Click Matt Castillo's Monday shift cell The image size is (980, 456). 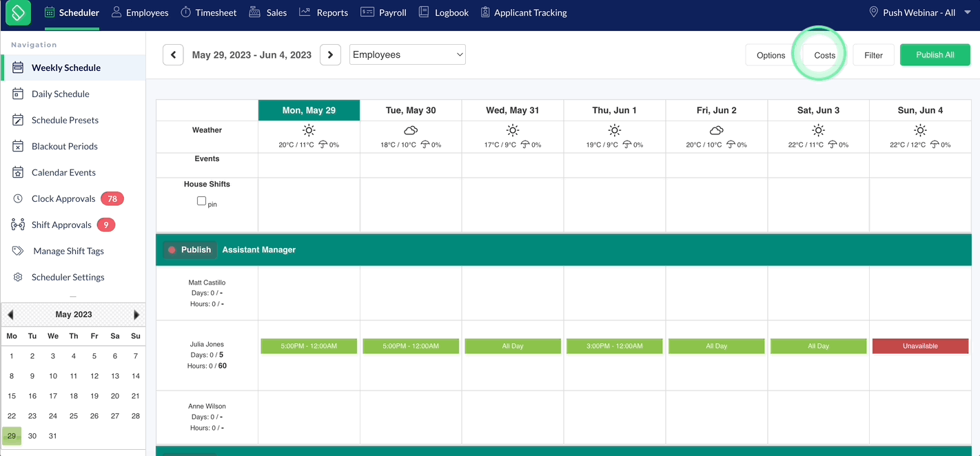pos(309,293)
